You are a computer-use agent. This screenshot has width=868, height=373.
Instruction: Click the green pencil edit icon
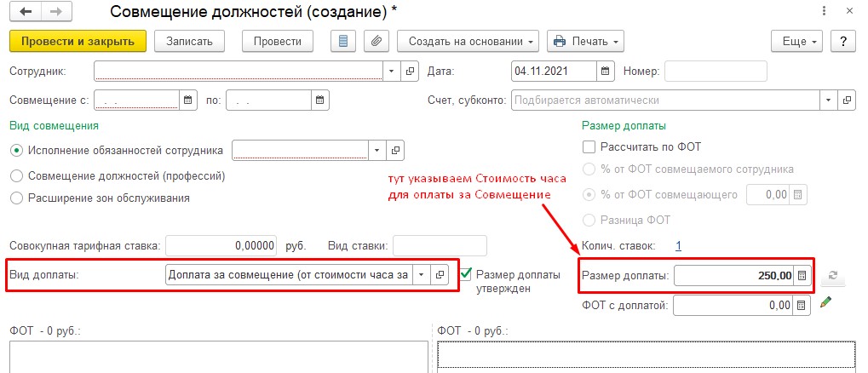[826, 302]
